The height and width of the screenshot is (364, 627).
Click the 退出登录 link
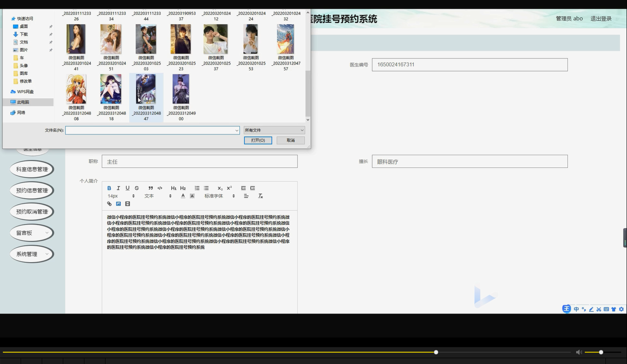coord(601,19)
